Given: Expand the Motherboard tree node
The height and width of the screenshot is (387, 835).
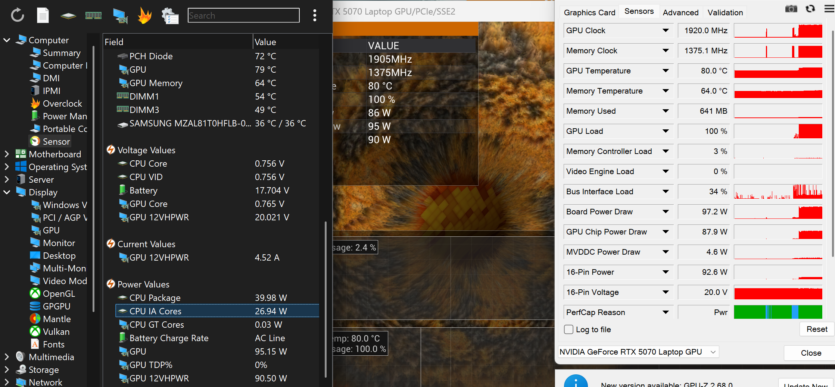Looking at the screenshot, I should (7, 154).
